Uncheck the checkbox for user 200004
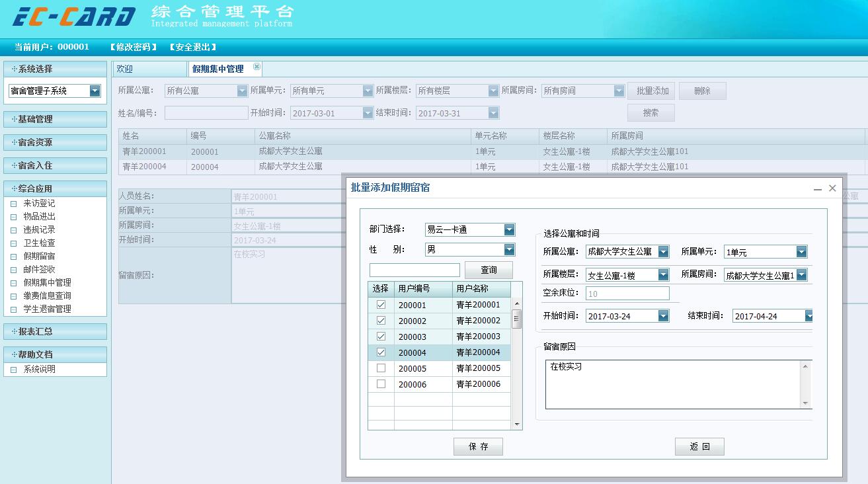Image resolution: width=868 pixels, height=484 pixels. pyautogui.click(x=381, y=352)
